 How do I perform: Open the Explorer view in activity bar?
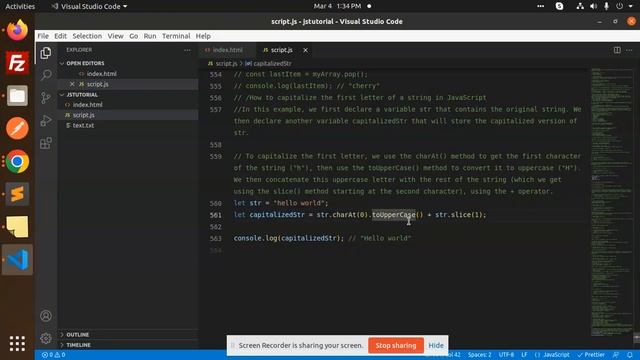46,53
